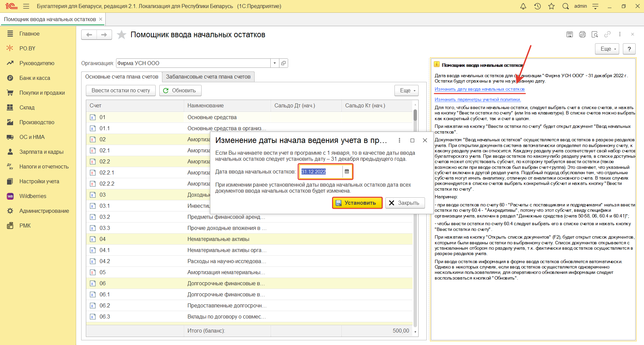Open favorites star in title bar
The image size is (644, 345).
(551, 6)
